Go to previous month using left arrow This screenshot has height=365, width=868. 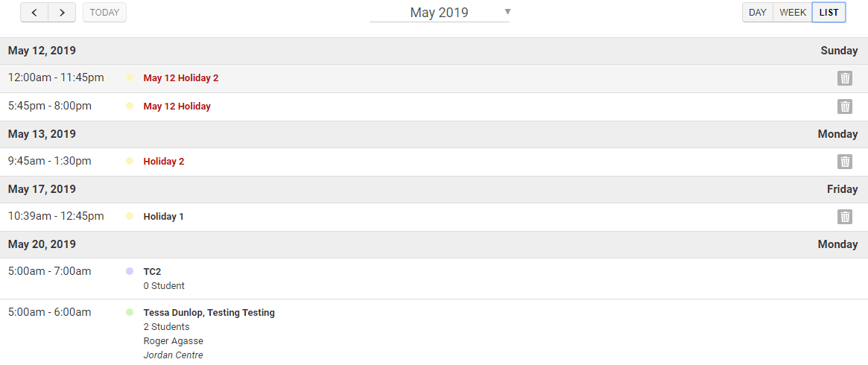[34, 13]
